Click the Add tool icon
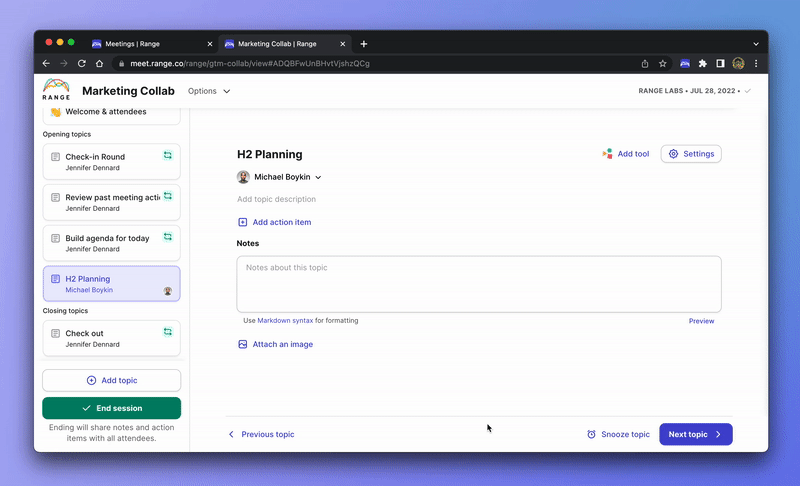This screenshot has height=486, width=800. coord(607,154)
